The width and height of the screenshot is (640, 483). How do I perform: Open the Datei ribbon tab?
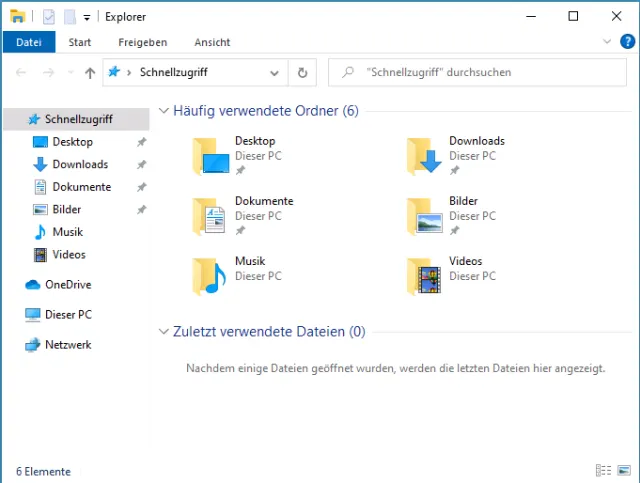[x=29, y=42]
